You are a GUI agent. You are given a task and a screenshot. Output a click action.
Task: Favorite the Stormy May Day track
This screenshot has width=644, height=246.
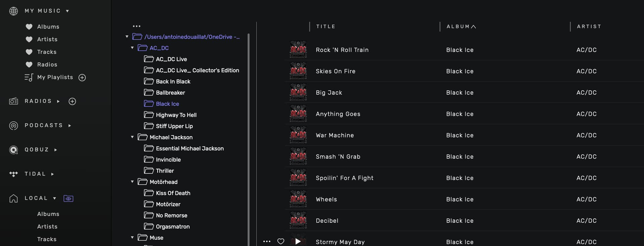tap(281, 241)
